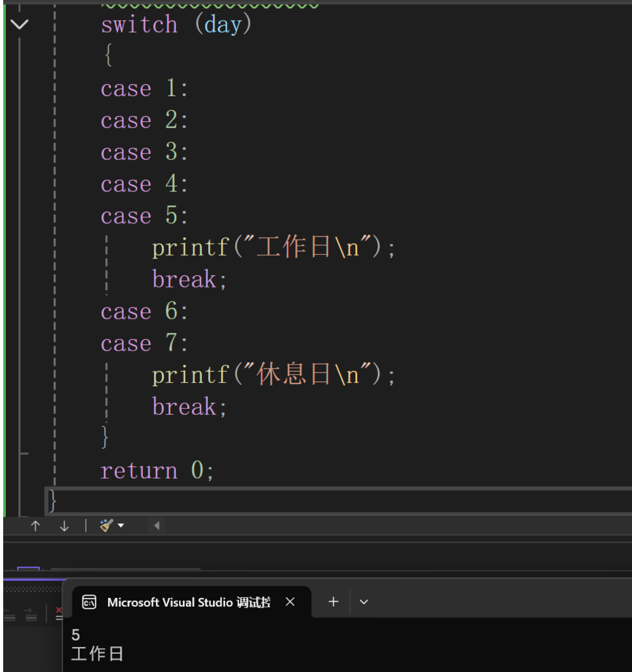Viewport: 632px width, 672px height.
Task: Click the day variable in switch statement
Action: 223,25
